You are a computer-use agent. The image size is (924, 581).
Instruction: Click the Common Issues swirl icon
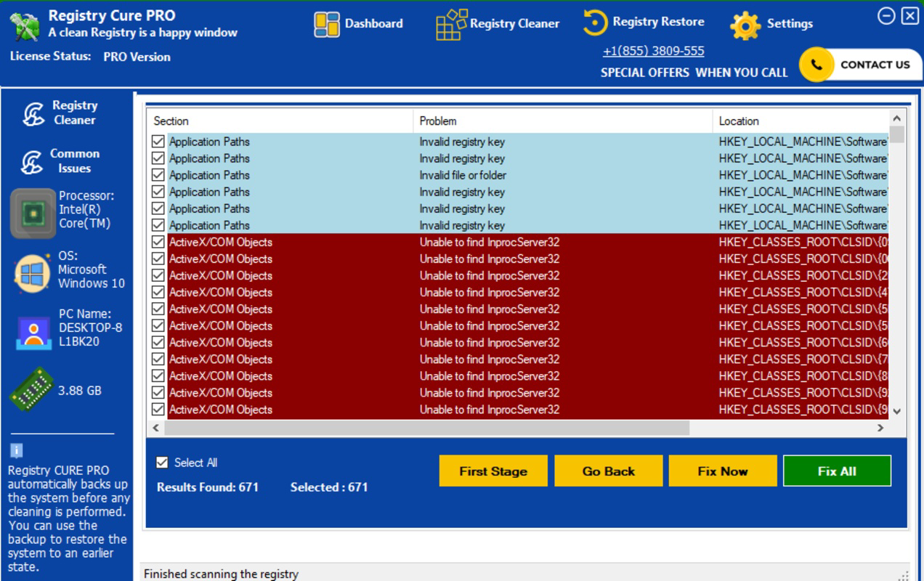click(x=31, y=161)
